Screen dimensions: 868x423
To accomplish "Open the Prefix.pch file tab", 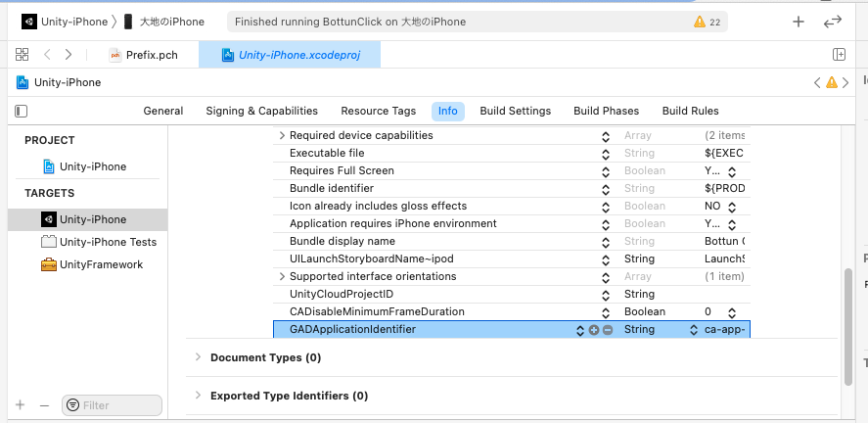I will click(x=145, y=55).
